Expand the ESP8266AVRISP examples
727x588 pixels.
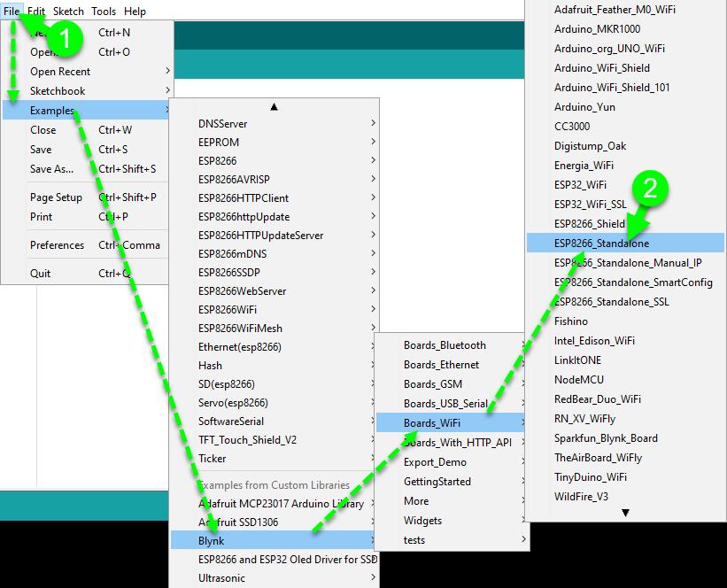(x=274, y=180)
